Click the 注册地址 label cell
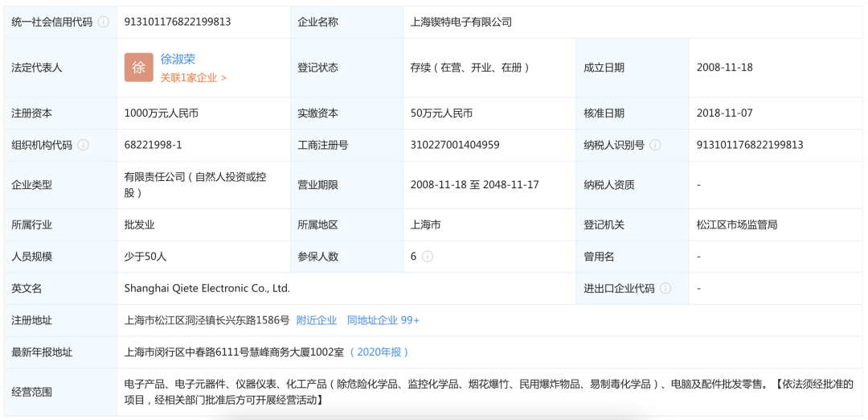This screenshot has height=420, width=868. coord(60,320)
